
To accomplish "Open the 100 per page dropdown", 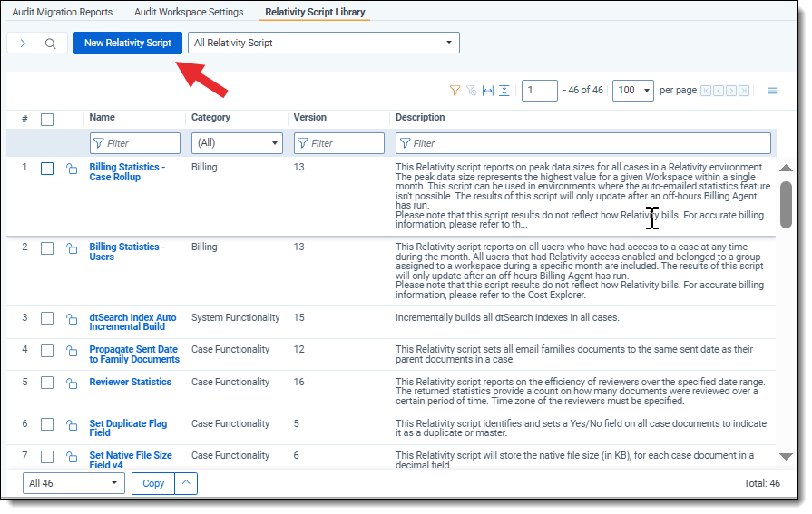I will pos(632,91).
